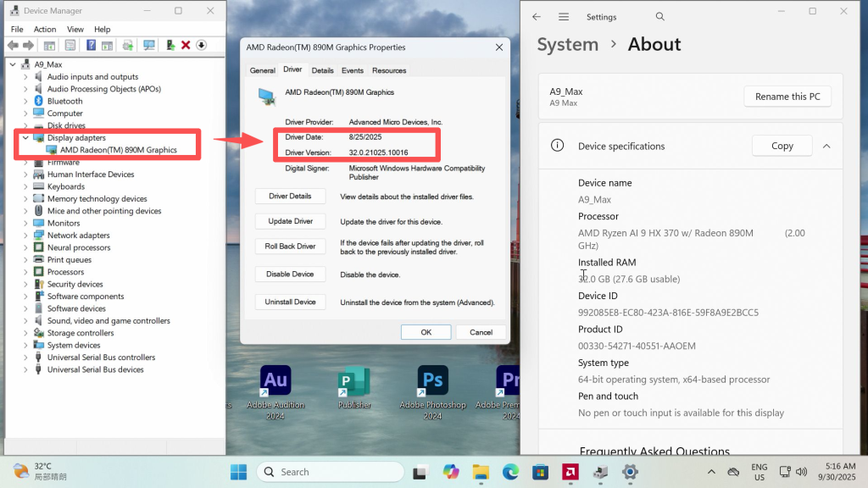Expand the Network adapters tree node
The width and height of the screenshot is (868, 488).
[25, 236]
